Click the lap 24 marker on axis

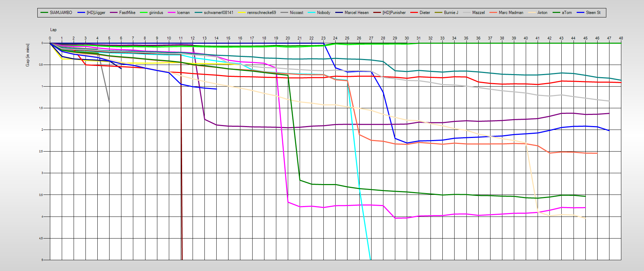pos(335,38)
